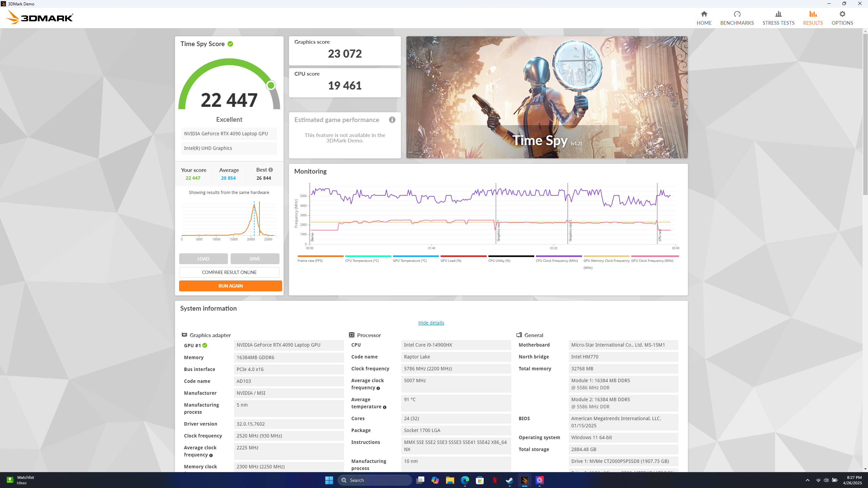Click COMPARE RESULT ONLINE
Image resolution: width=868 pixels, height=488 pixels.
[229, 272]
